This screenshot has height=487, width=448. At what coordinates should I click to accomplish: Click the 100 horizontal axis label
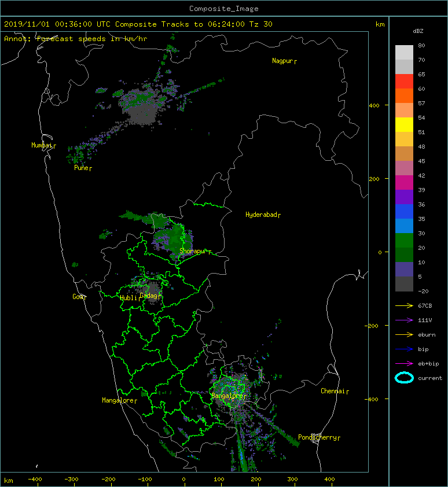click(x=219, y=479)
